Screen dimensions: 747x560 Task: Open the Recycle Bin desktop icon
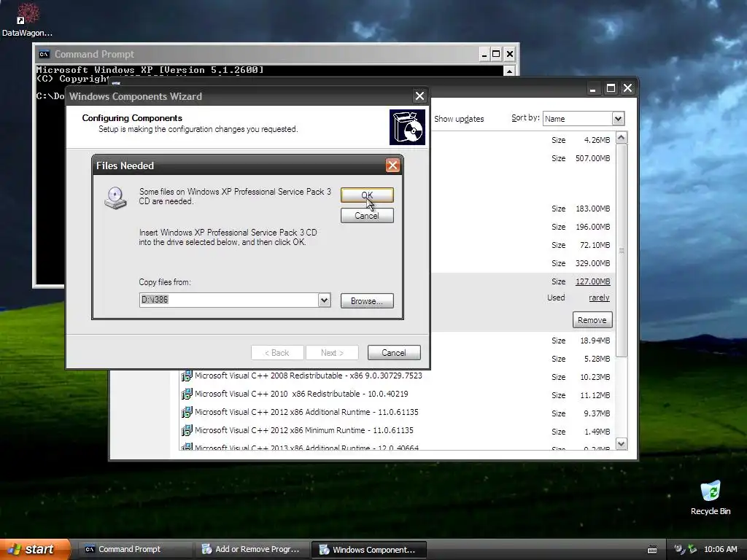pyautogui.click(x=711, y=491)
